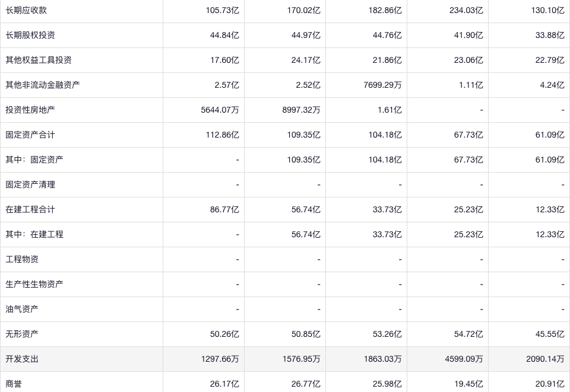The height and width of the screenshot is (392, 570).
Task: Click the 5644.07万 investment property cell
Action: (220, 110)
